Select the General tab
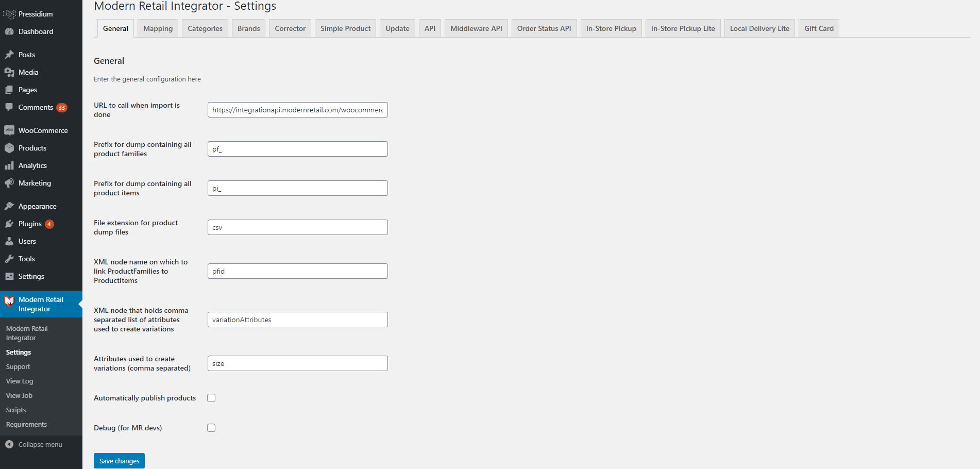Screen dimensions: 980x469 tap(115, 28)
